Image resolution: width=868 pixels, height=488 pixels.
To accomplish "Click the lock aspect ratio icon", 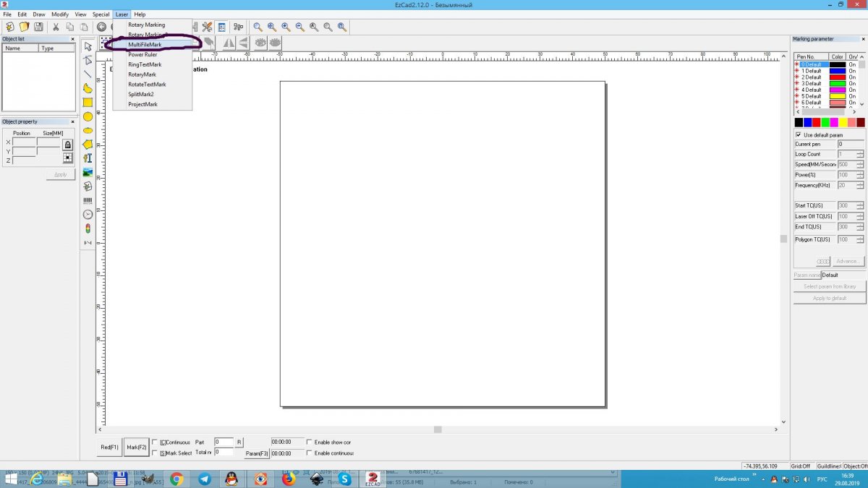I will (67, 145).
